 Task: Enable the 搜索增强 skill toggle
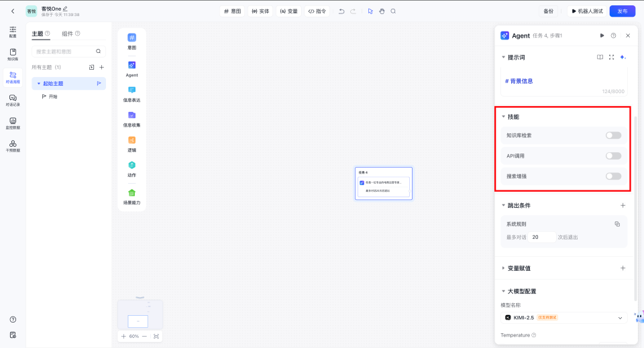[x=614, y=176]
